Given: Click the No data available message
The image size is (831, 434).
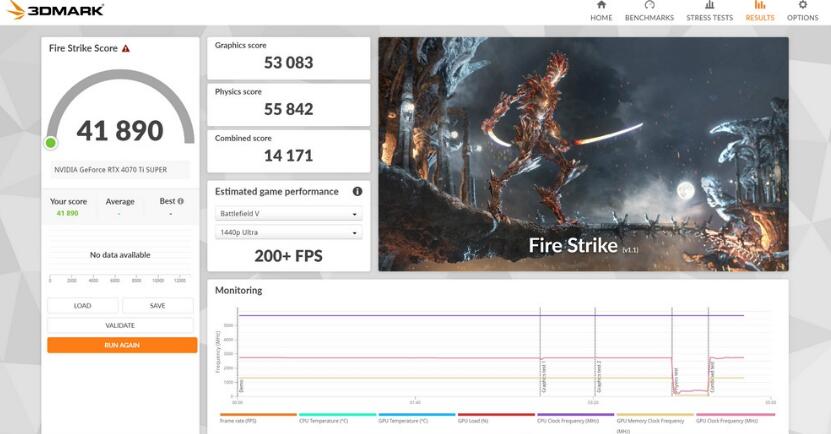Looking at the screenshot, I should (120, 255).
